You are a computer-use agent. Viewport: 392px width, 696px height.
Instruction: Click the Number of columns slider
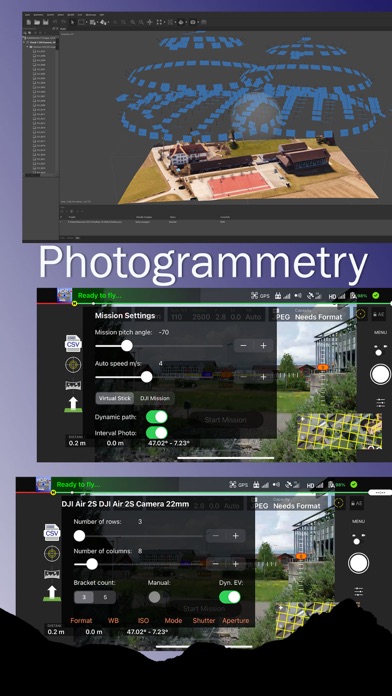click(138, 564)
